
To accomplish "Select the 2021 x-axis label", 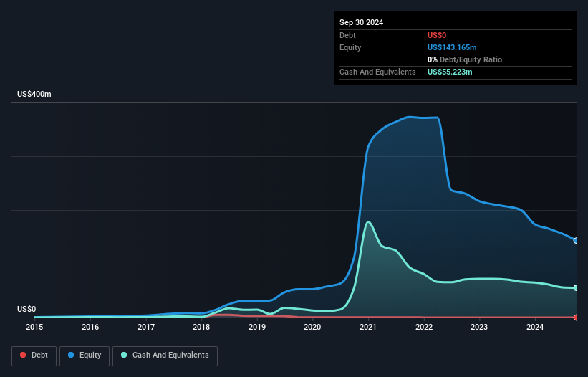I will click(368, 327).
